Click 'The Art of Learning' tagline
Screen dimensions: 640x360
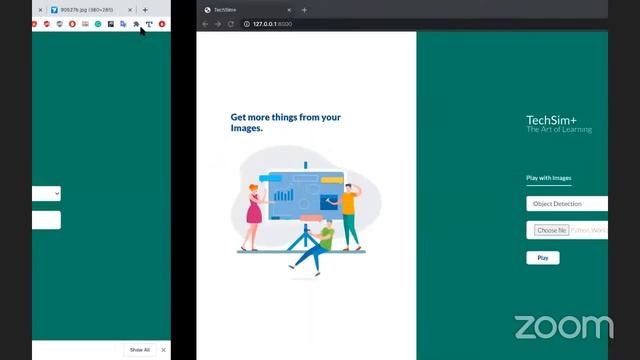[559, 129]
